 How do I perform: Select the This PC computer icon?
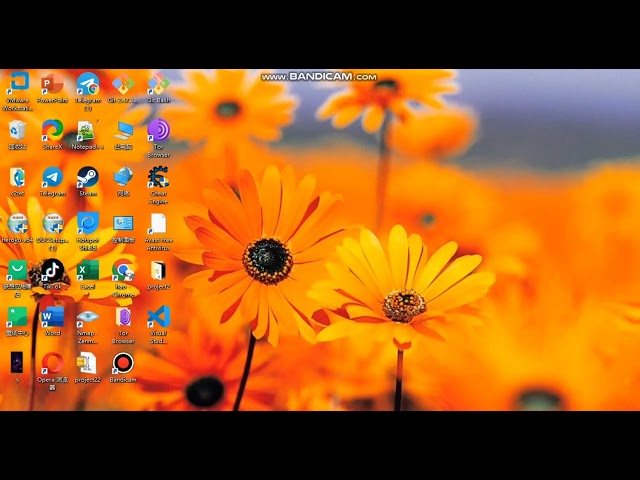click(x=123, y=135)
